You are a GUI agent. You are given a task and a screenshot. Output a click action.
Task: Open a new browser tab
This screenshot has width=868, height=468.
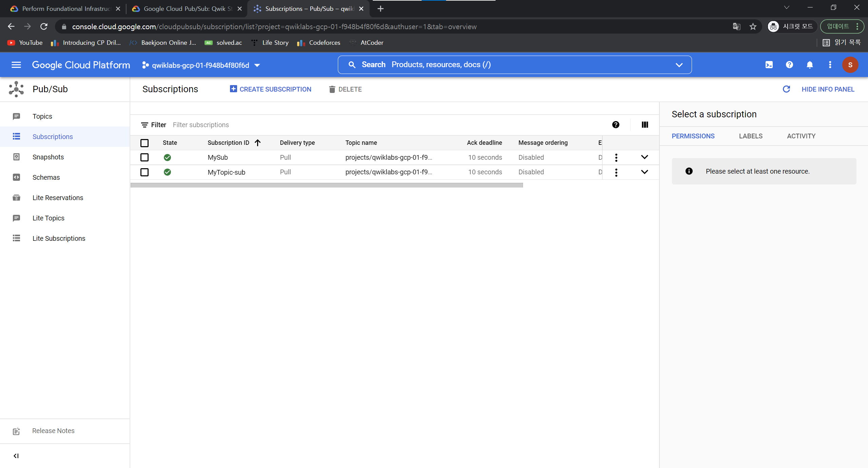click(381, 9)
